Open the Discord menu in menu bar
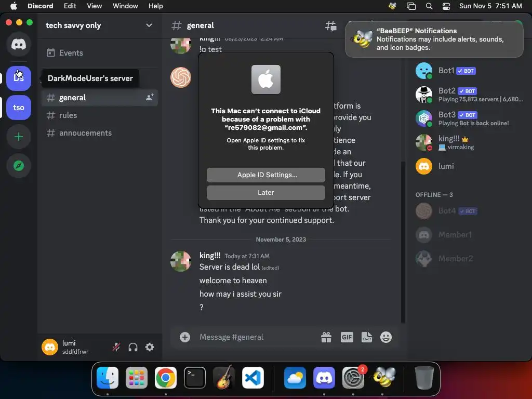 point(41,6)
